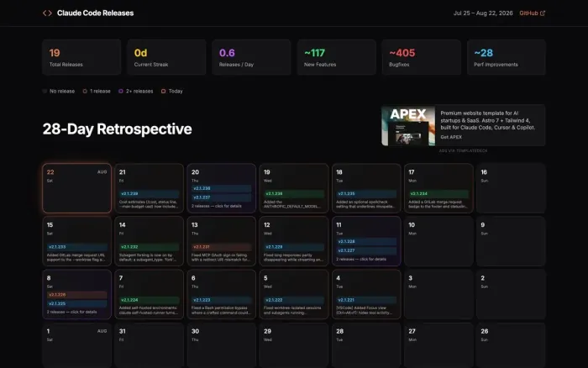Select the empty Monday 3 day card
The width and height of the screenshot is (588, 368).
(438, 294)
